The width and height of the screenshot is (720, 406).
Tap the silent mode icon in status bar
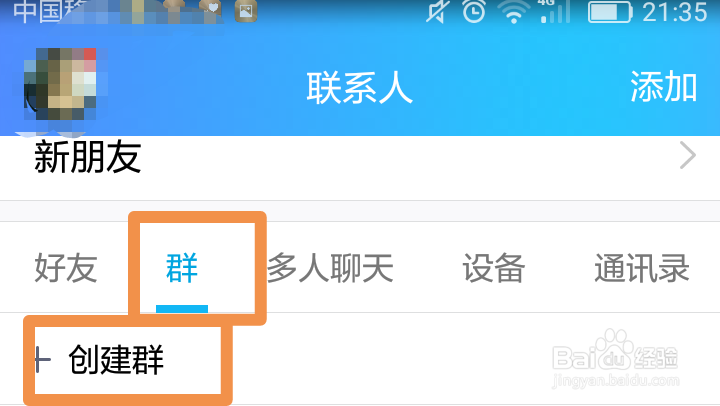(436, 11)
